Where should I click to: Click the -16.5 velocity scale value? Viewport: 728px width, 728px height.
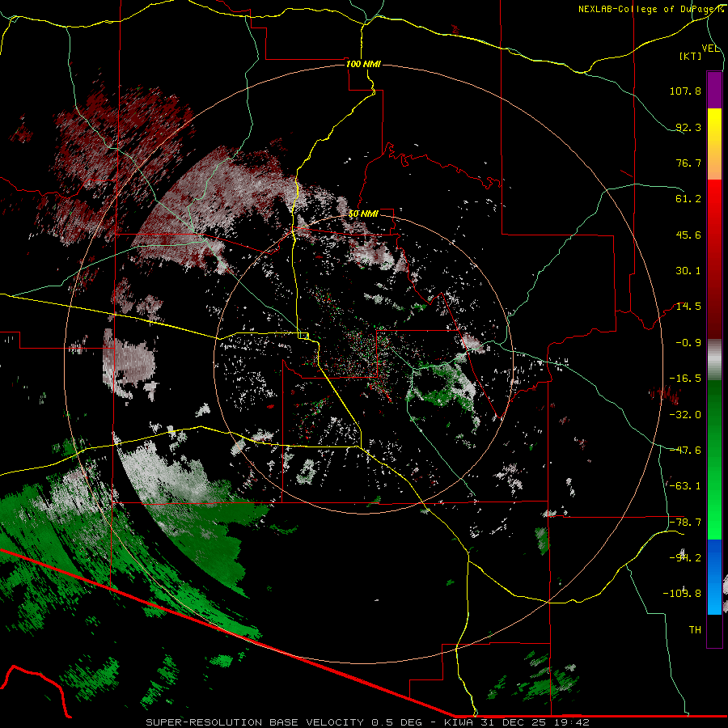[685, 379]
